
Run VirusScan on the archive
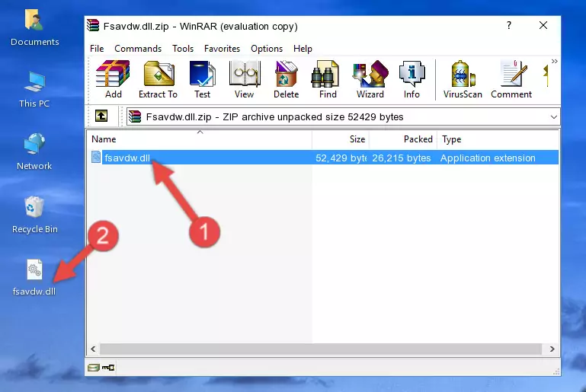(x=463, y=79)
